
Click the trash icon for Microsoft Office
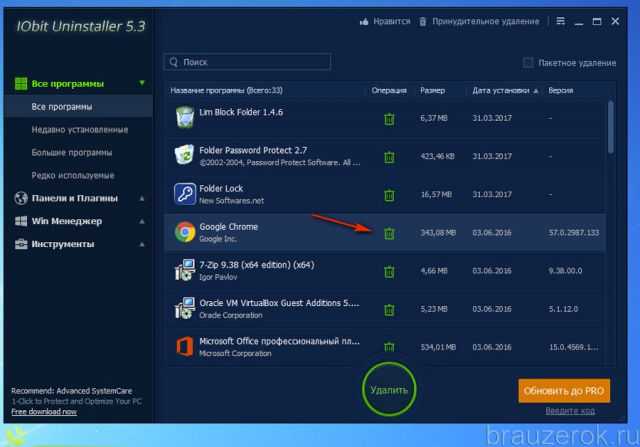click(389, 347)
